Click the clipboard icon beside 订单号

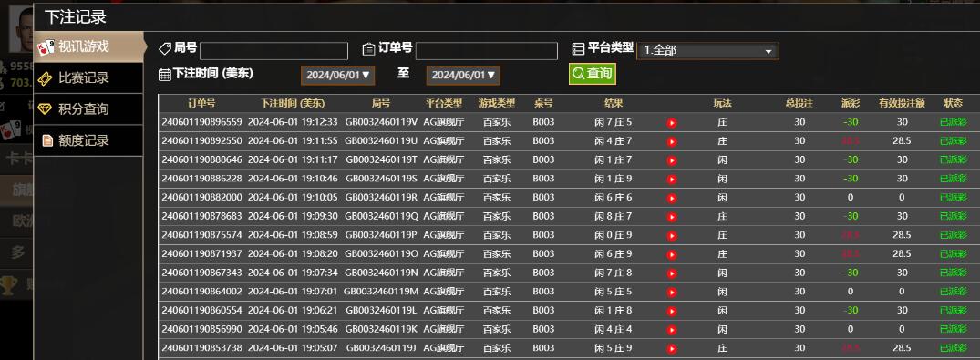(x=368, y=48)
